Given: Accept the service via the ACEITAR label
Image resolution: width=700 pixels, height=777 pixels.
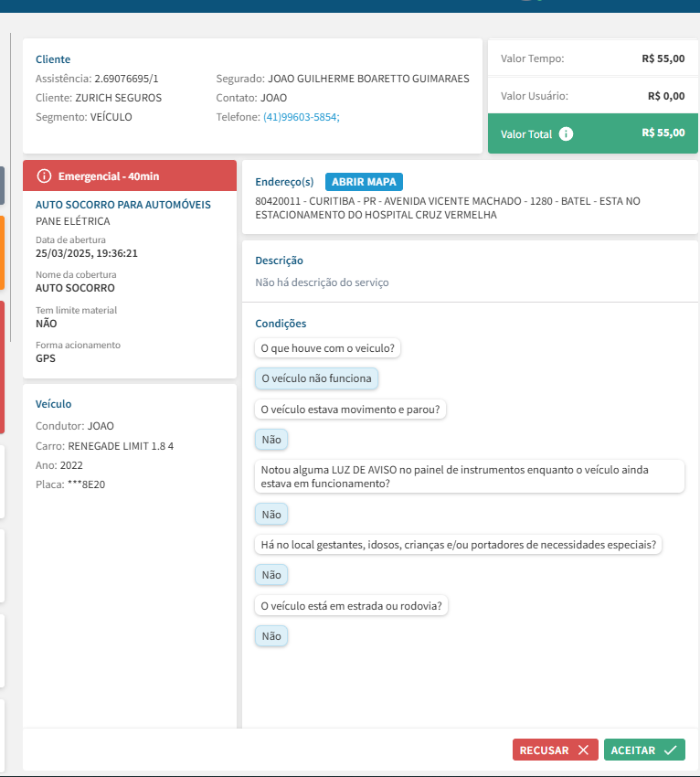Looking at the screenshot, I should tap(632, 750).
